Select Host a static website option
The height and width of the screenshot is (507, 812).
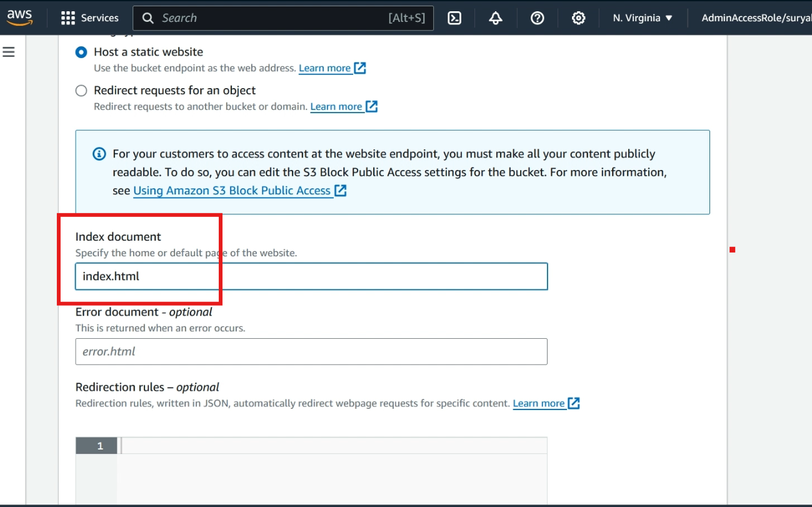coord(81,52)
